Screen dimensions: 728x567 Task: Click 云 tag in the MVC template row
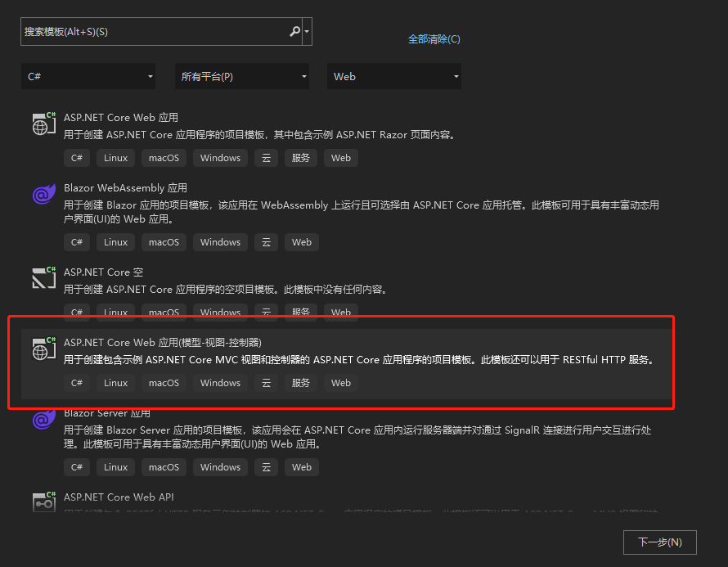click(266, 383)
